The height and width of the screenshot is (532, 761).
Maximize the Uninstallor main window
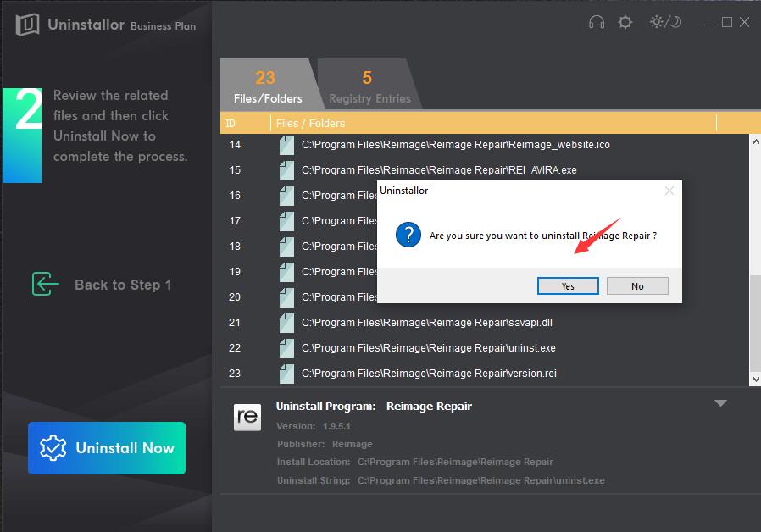[727, 22]
